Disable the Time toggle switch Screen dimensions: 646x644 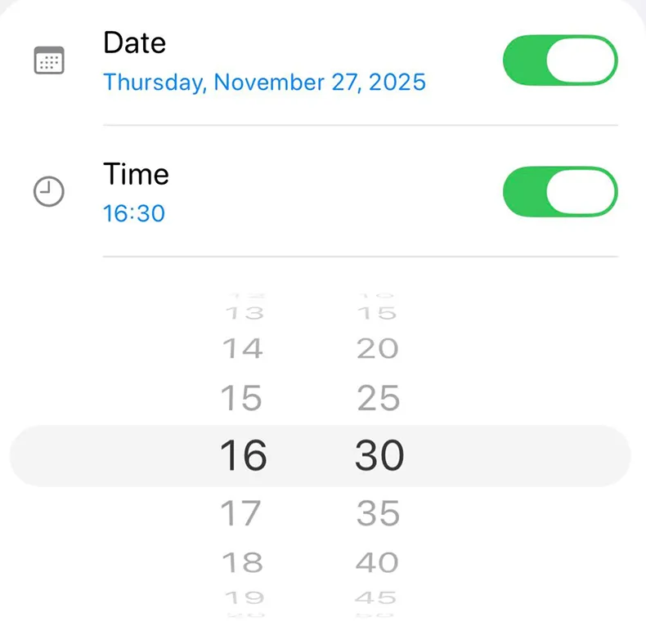[x=559, y=192]
